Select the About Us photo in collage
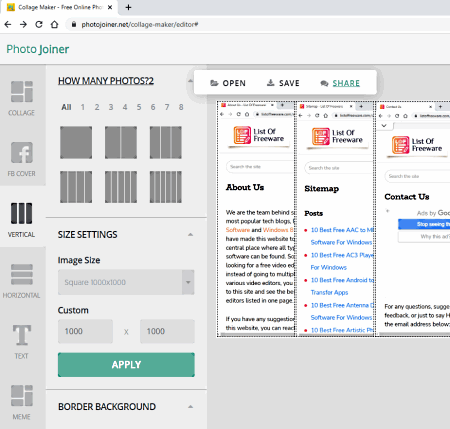Screen dimensions: 450x429 (256, 219)
